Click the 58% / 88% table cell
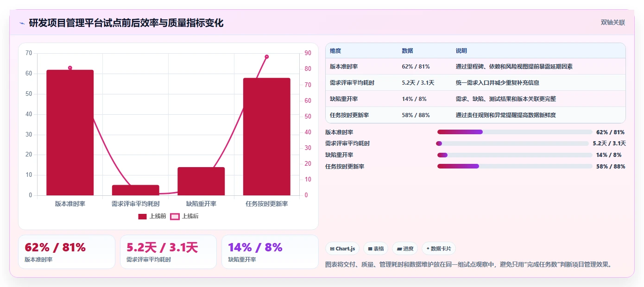The height and width of the screenshot is (287, 644). [x=416, y=115]
